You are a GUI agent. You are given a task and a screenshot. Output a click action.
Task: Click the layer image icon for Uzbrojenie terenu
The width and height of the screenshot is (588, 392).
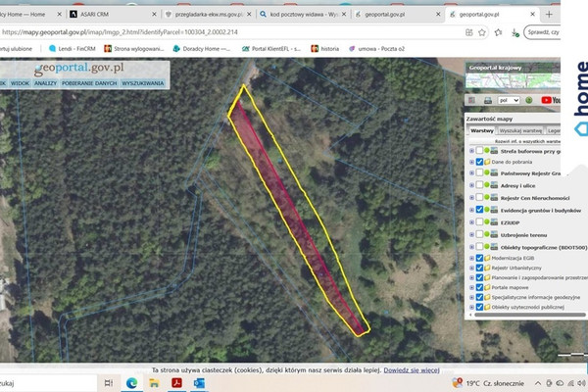(494, 234)
